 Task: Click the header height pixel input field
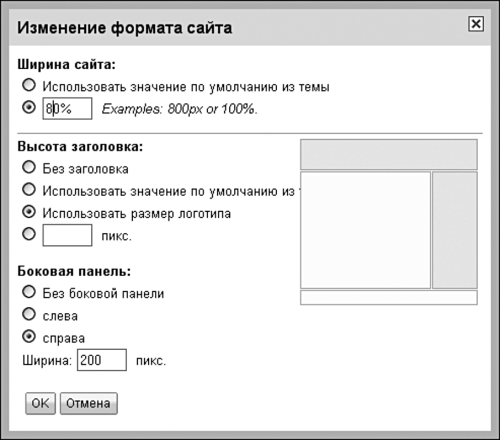[67, 235]
